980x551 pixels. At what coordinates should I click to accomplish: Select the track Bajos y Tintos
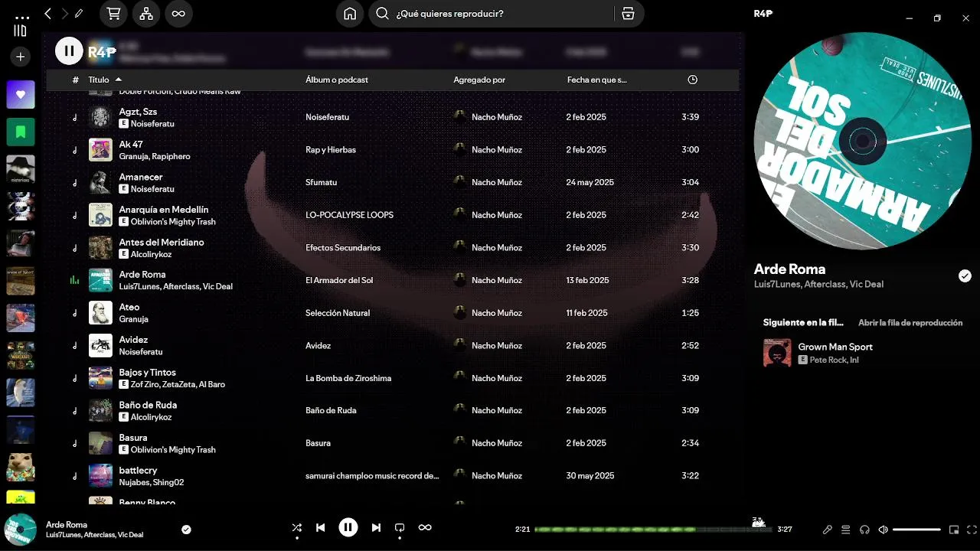(148, 372)
